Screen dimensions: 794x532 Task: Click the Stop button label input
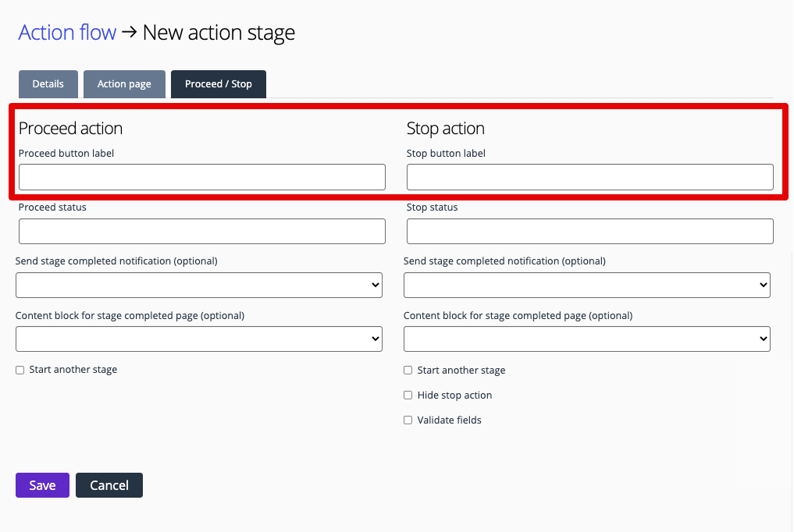click(x=589, y=177)
